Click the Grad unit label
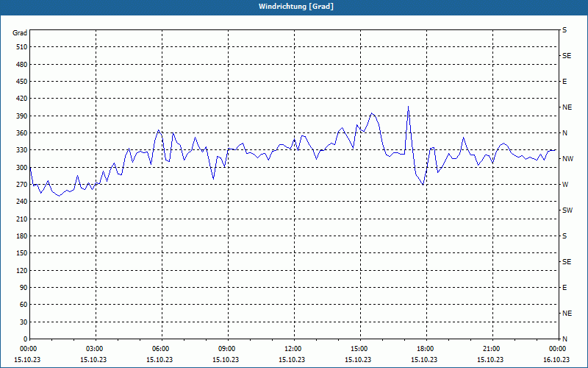 20,33
